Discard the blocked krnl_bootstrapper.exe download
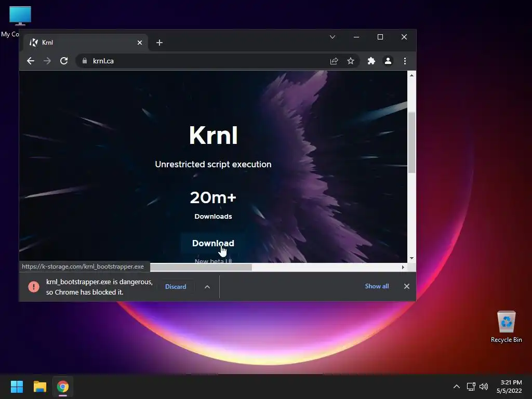532x399 pixels. click(176, 287)
